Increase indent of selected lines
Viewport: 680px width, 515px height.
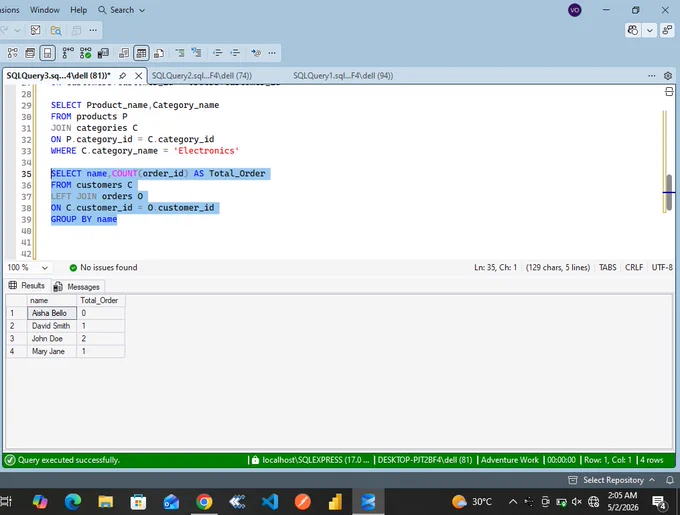coord(235,53)
